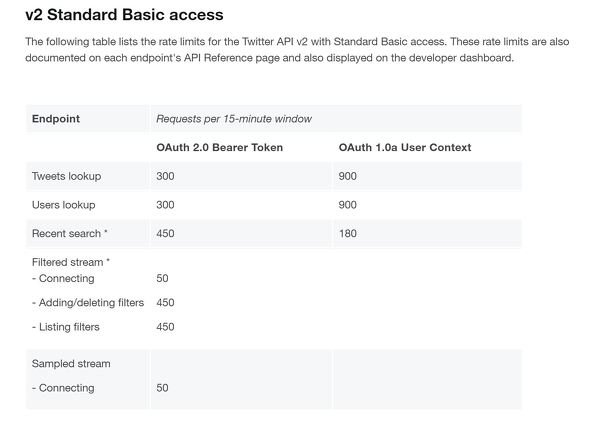Click the Tweets lookup endpoint row label
The image size is (590, 421).
66,176
